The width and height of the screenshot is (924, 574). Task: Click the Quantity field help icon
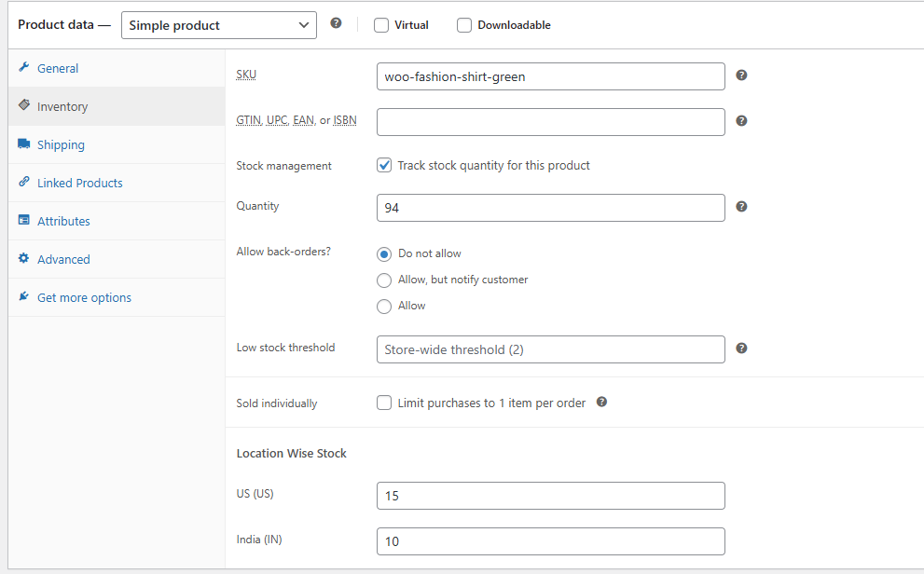pos(741,207)
